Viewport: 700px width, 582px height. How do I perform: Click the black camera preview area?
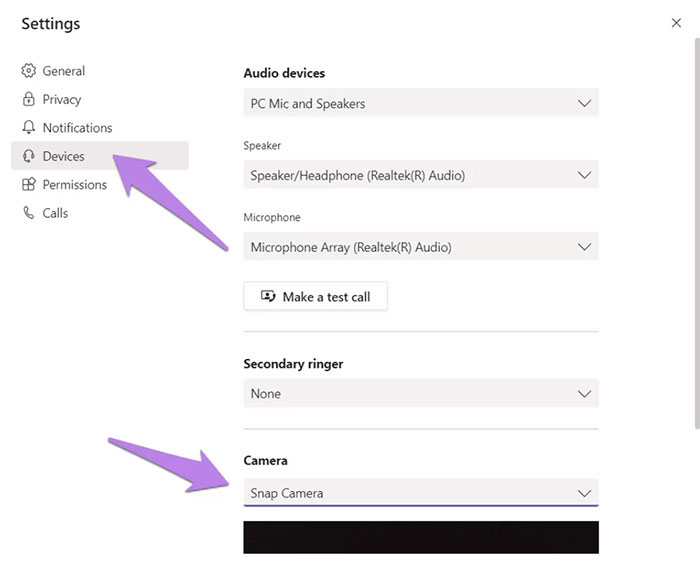point(421,537)
